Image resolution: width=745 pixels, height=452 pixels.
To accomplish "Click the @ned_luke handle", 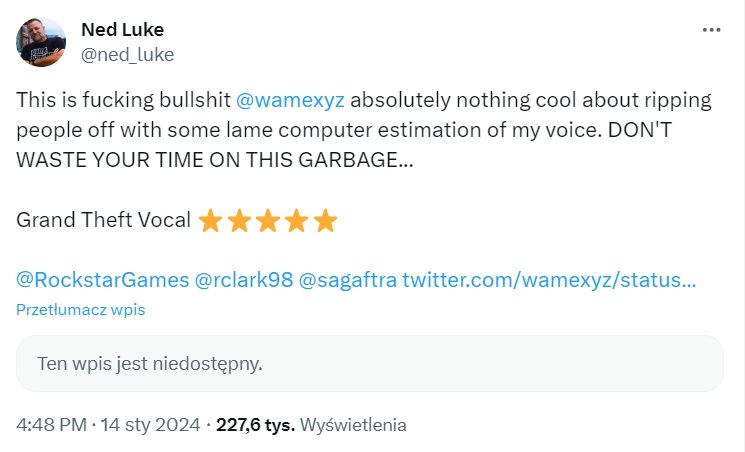I will [127, 54].
